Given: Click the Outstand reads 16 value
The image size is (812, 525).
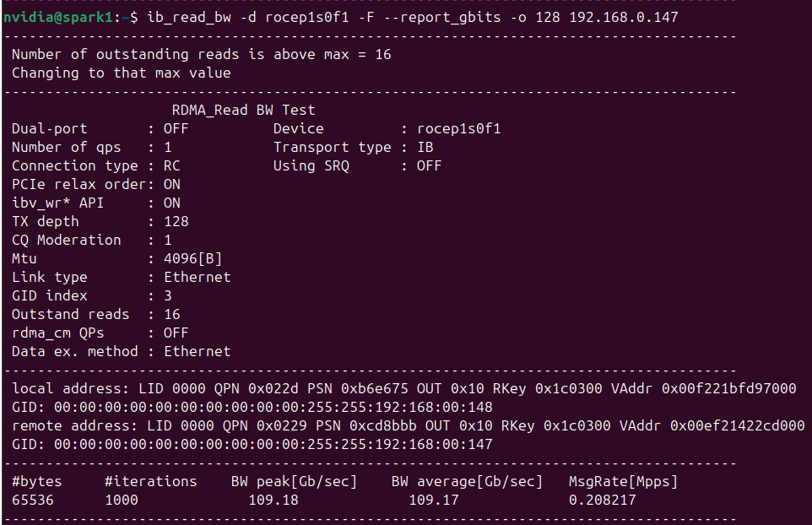Looking at the screenshot, I should 172,315.
